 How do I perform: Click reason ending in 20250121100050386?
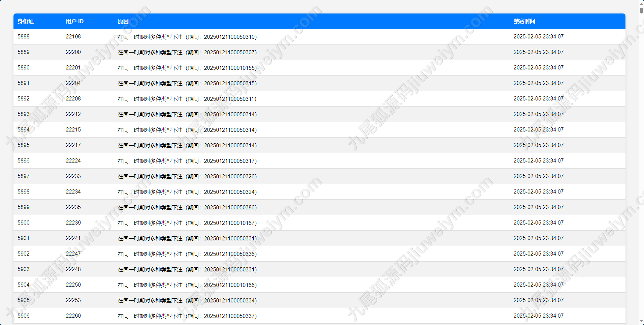tap(187, 207)
